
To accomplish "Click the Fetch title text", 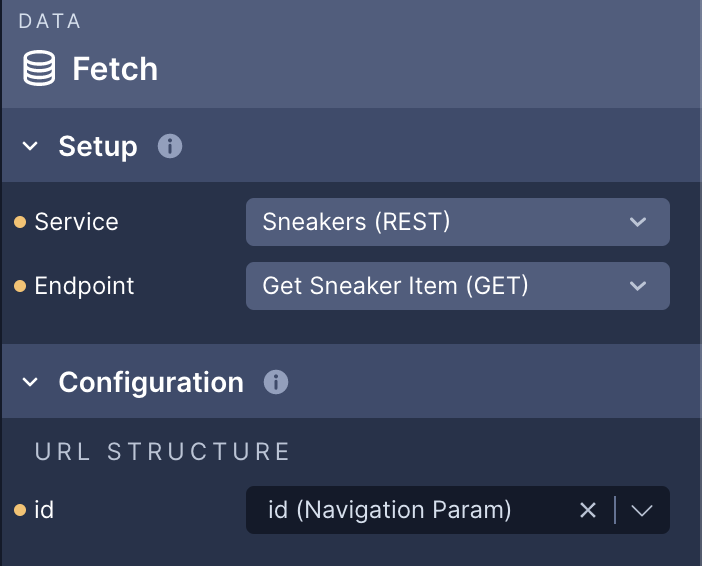I will pos(115,69).
